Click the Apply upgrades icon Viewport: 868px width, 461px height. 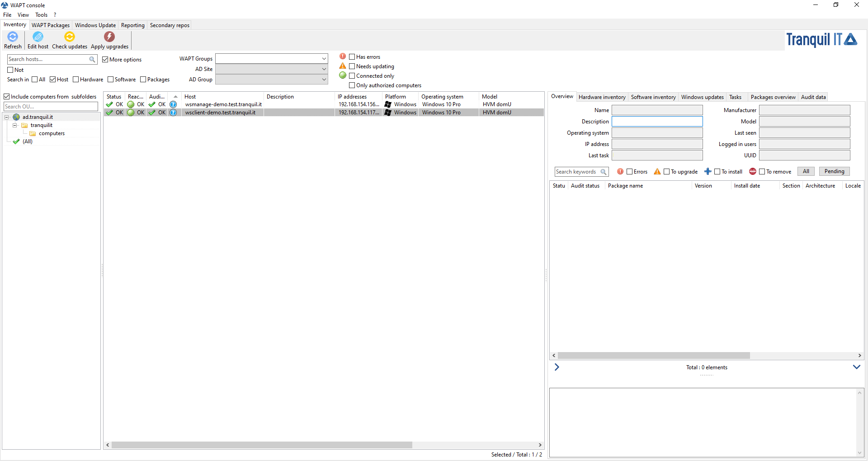[109, 37]
